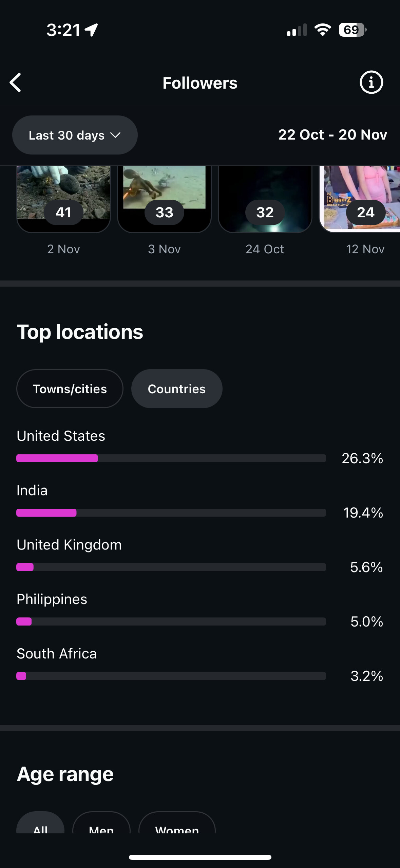Tap the United States percentage bar
The image size is (400, 868).
click(x=171, y=458)
